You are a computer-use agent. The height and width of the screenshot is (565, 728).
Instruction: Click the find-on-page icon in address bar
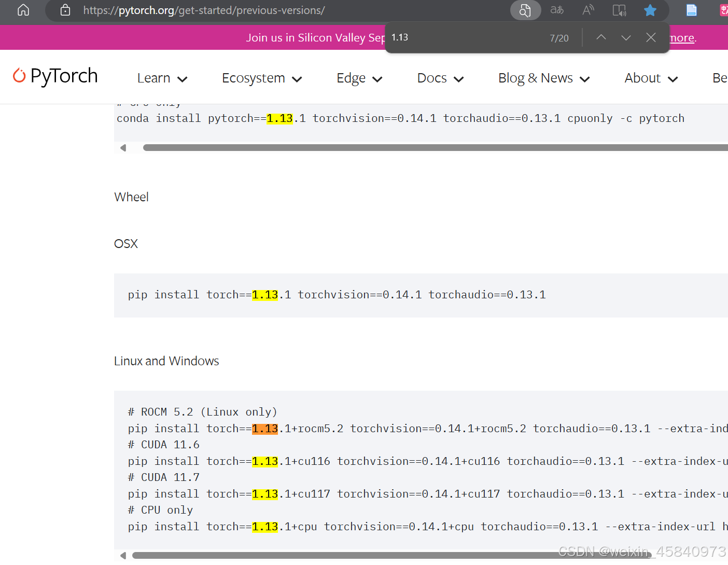pos(525,10)
